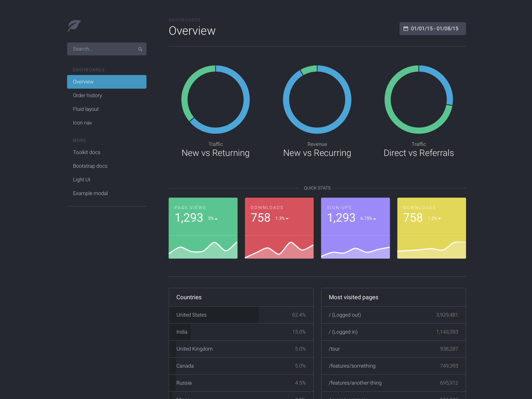Screen dimensions: 532x399
Task: Open the Icon nav page
Action: coord(82,123)
